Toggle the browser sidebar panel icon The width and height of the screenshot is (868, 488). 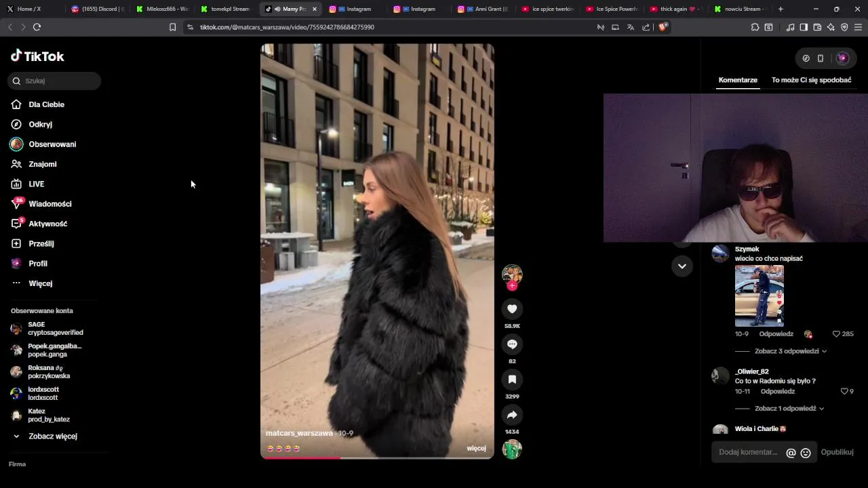(x=804, y=27)
